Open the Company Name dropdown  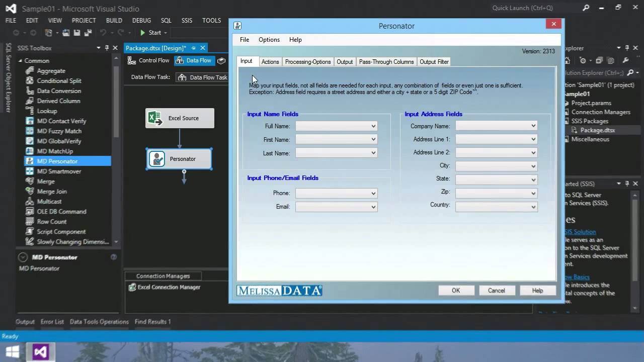[x=497, y=126]
